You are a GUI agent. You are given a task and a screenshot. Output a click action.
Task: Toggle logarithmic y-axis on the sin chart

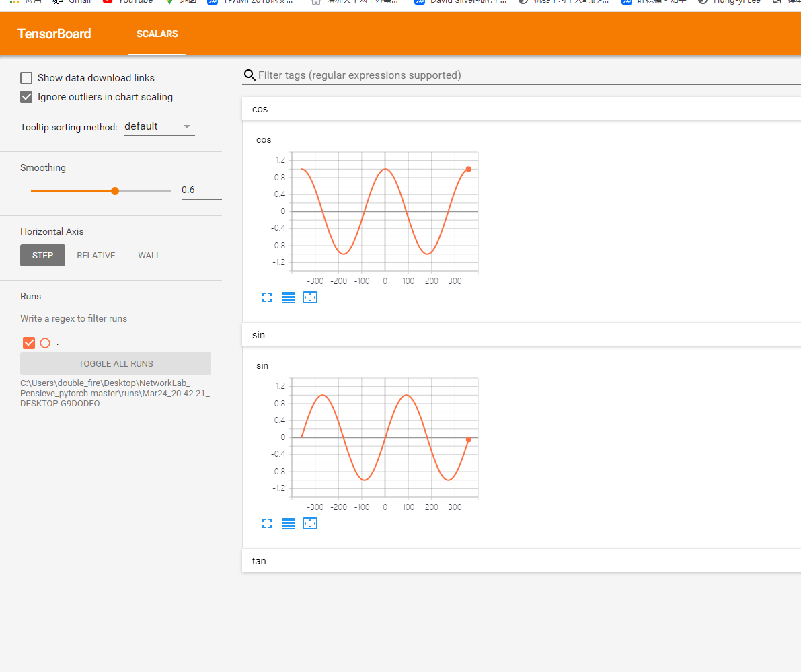pyautogui.click(x=289, y=523)
